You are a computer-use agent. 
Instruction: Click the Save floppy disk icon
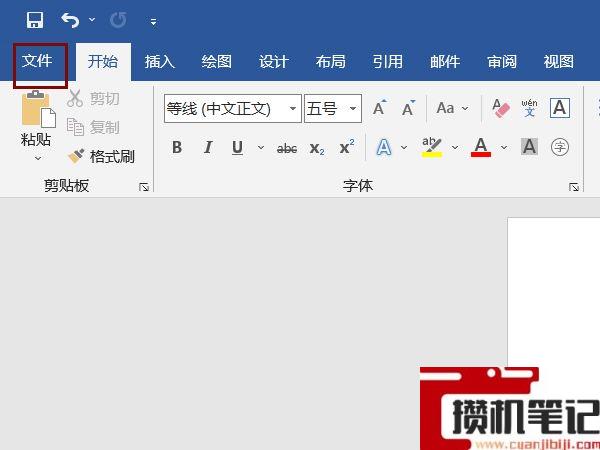pyautogui.click(x=35, y=20)
